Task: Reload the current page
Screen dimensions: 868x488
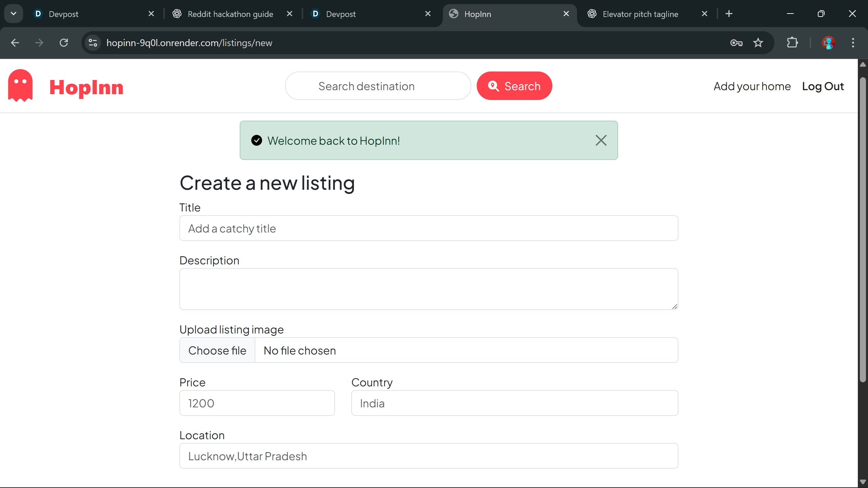Action: [64, 43]
